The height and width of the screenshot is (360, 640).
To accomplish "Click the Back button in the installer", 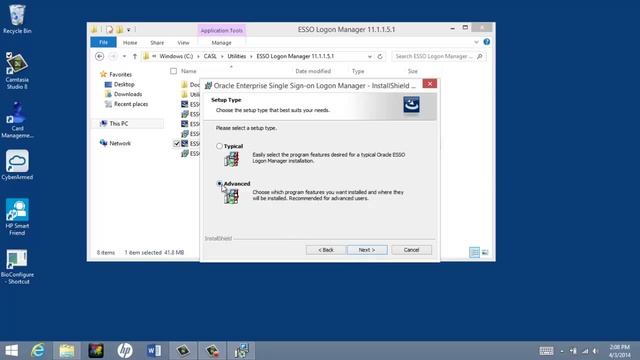I will [x=326, y=250].
